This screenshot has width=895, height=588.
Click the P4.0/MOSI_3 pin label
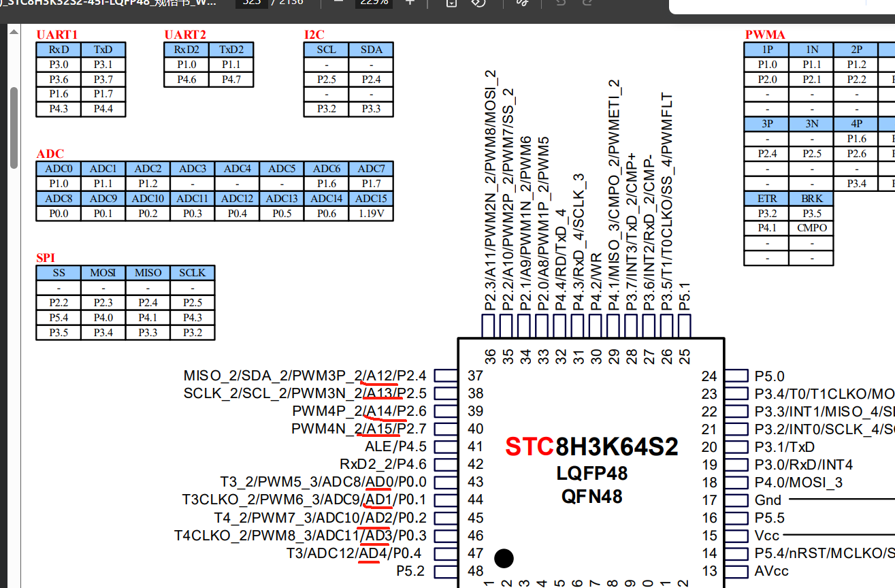(799, 483)
